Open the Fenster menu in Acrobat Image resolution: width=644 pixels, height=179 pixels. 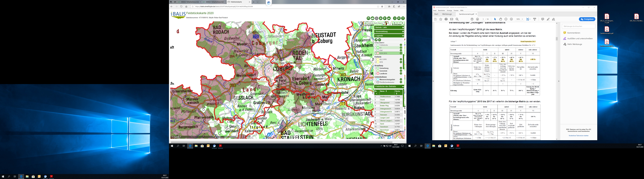[456, 11]
